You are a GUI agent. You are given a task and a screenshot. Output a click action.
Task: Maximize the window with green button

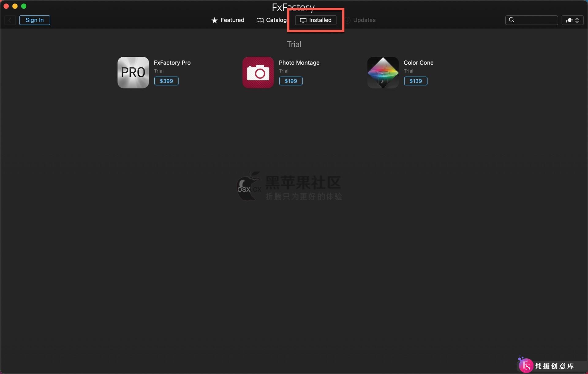click(x=24, y=6)
